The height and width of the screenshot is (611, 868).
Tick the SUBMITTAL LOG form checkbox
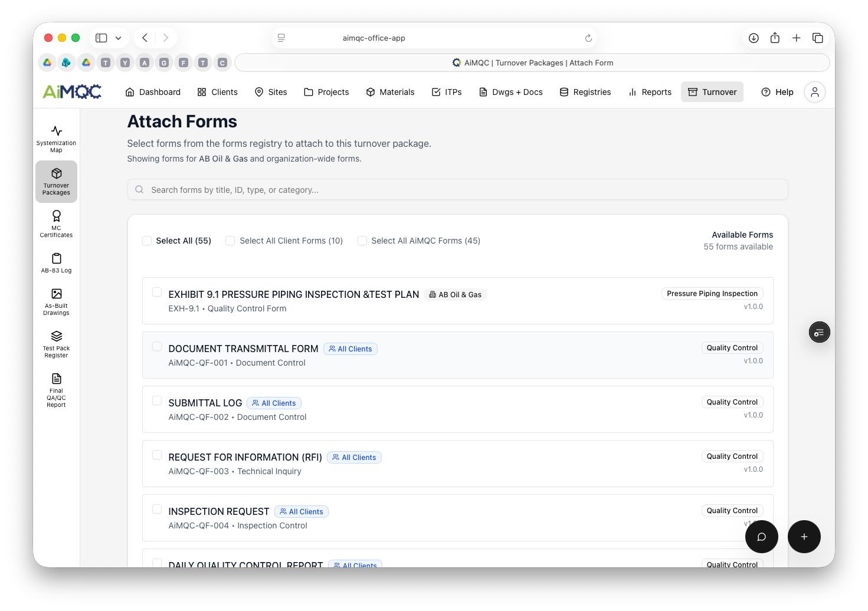tap(157, 401)
